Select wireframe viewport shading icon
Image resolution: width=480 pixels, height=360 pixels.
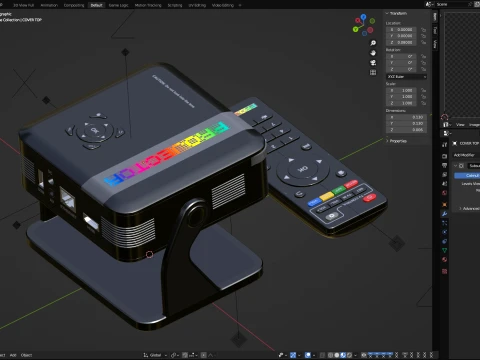(x=330, y=355)
